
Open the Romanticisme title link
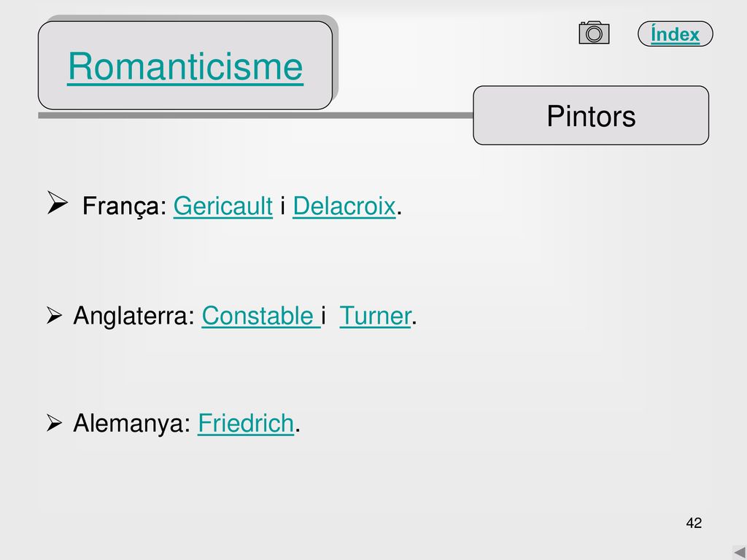(185, 66)
